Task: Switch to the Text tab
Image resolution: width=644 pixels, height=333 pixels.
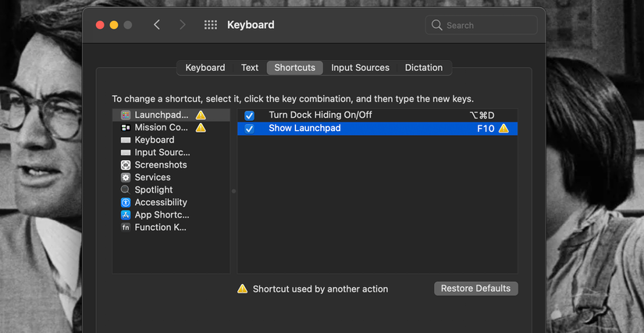Action: (x=250, y=68)
